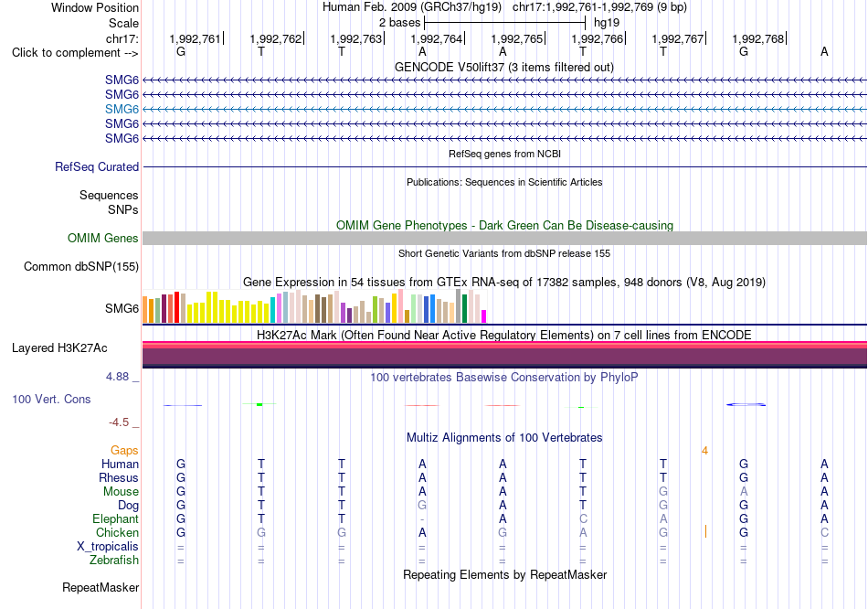
Task: Select the light-blue SMG6 transcript label
Action: click(122, 109)
